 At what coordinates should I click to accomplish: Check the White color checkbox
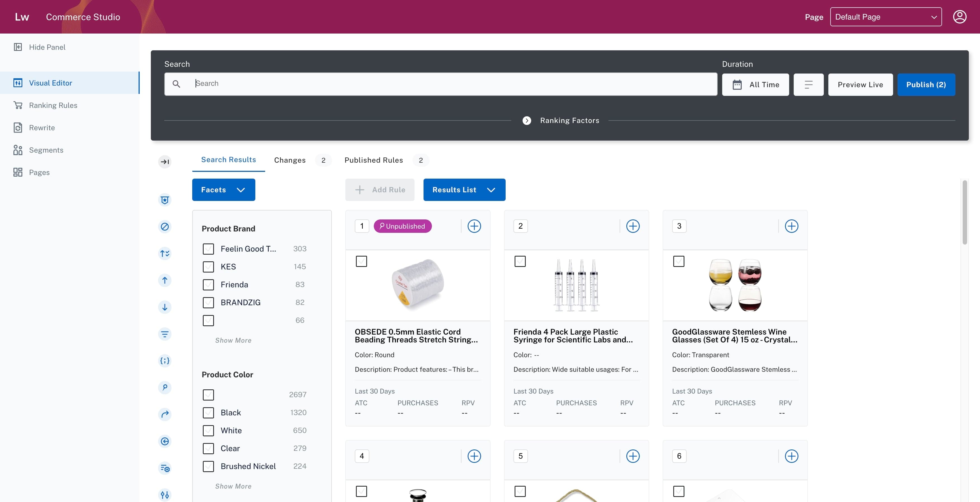click(x=208, y=430)
